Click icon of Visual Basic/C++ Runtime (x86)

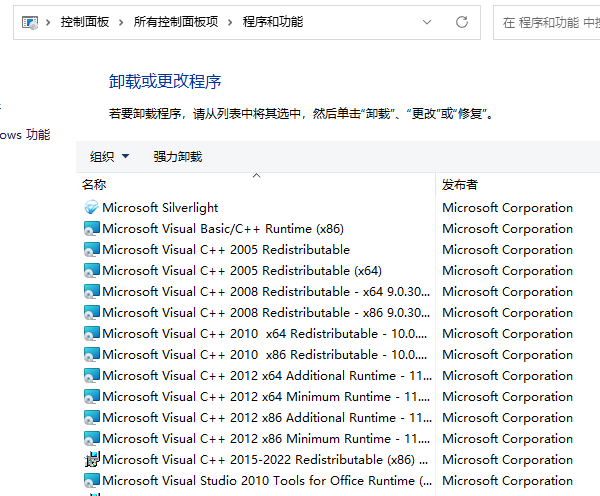coord(91,228)
